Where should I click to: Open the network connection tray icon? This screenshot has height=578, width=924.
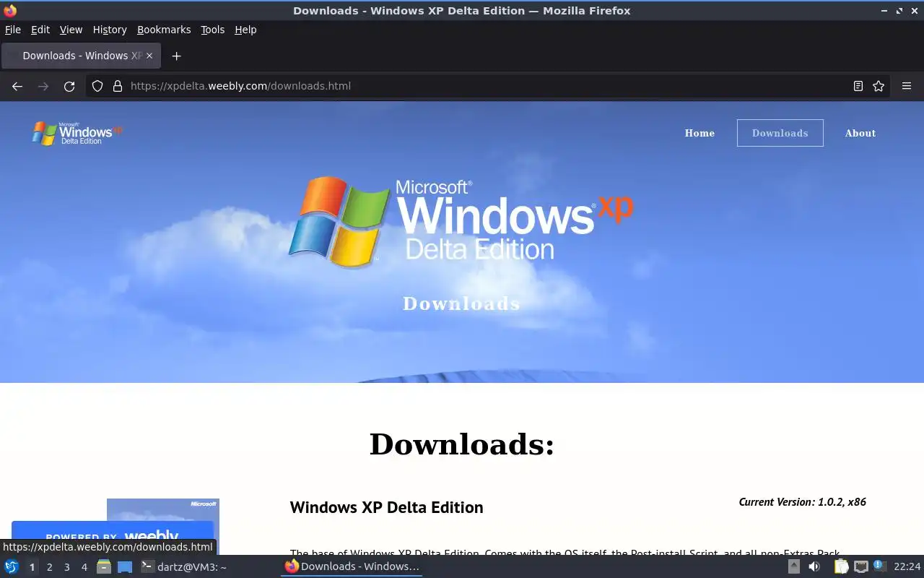tap(861, 566)
